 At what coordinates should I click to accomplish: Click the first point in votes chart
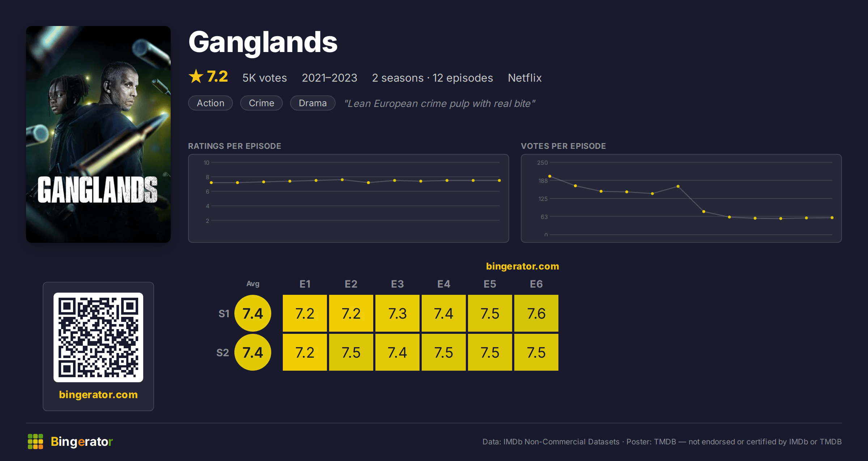pos(550,176)
